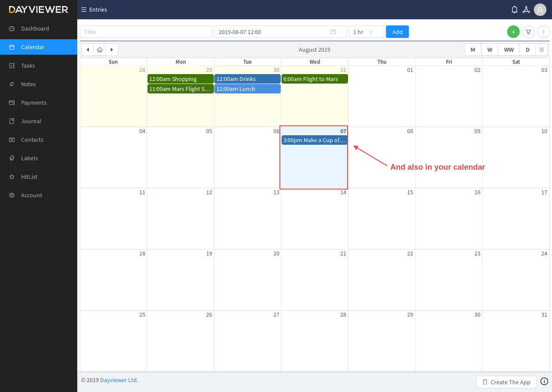Image resolution: width=552 pixels, height=392 pixels.
Task: Click the date-time field 2019-08-07 12:00
Action: pyautogui.click(x=280, y=32)
